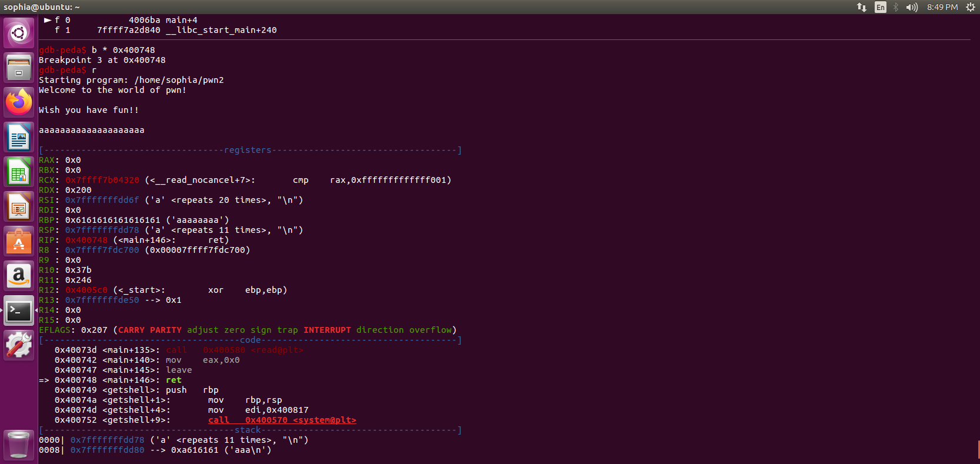Open the Ubuntu Dash search launcher
Image resolution: width=980 pixels, height=464 pixels.
19,33
